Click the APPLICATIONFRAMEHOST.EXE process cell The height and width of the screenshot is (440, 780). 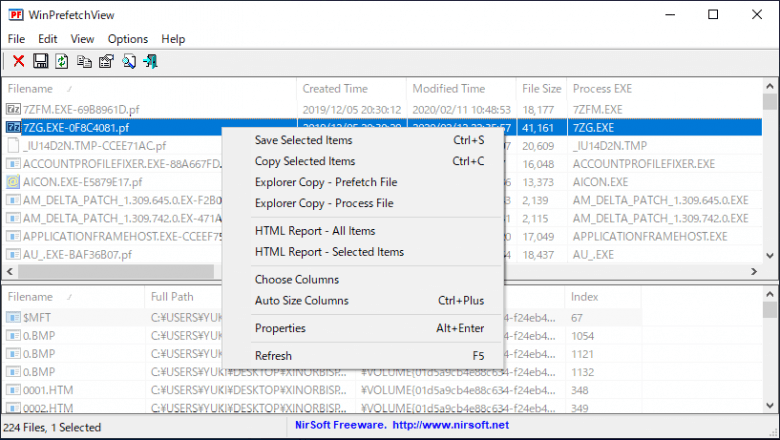(x=650, y=236)
